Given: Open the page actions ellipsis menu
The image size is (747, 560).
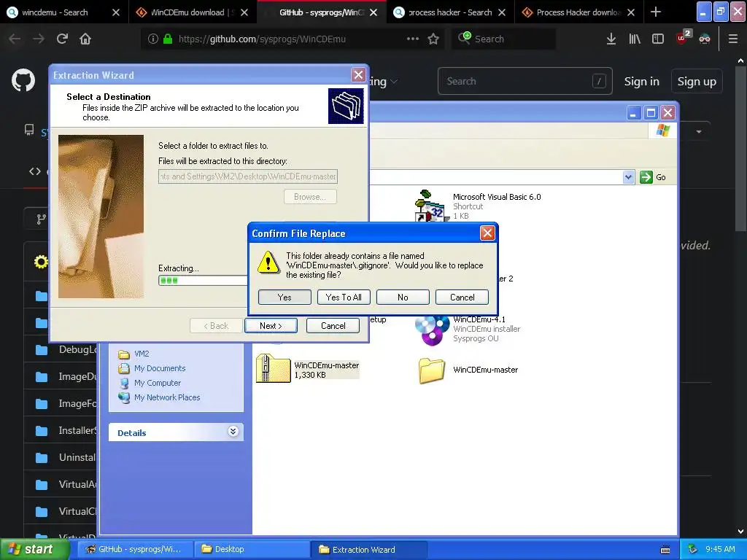Looking at the screenshot, I should click(413, 39).
